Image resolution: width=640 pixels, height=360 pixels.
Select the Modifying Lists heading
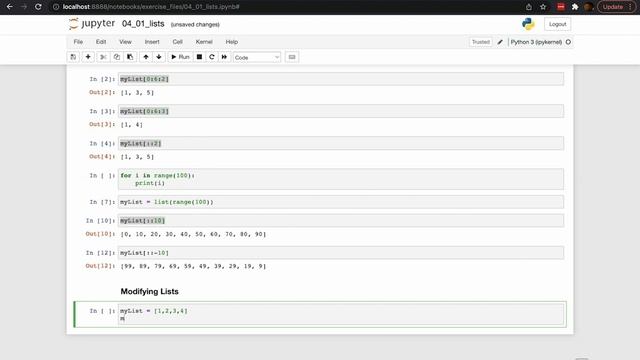pyautogui.click(x=149, y=291)
